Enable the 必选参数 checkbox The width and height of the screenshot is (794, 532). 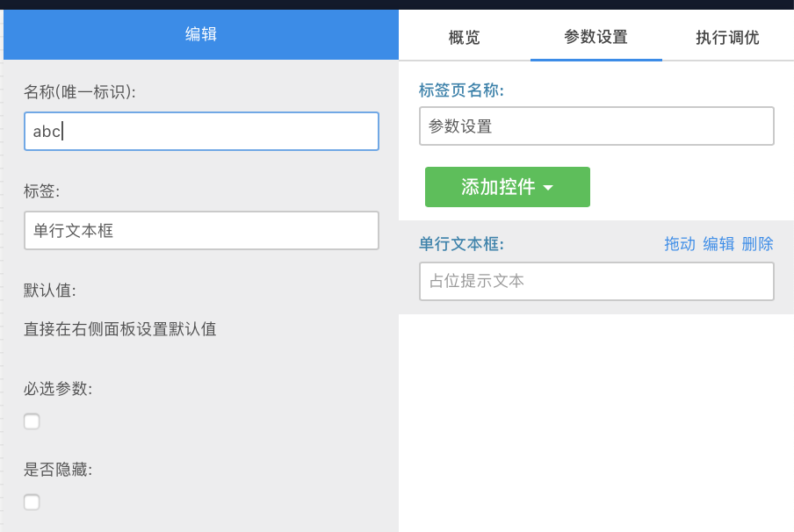point(32,421)
